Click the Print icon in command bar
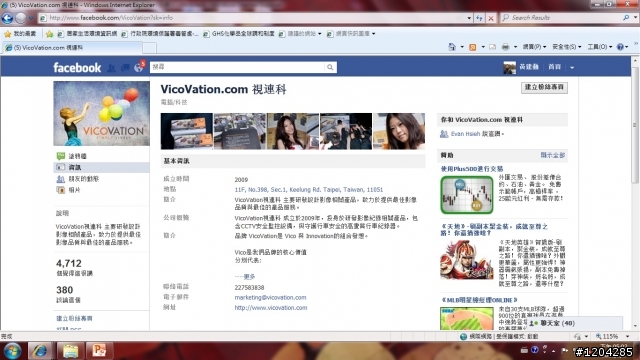 [x=505, y=47]
